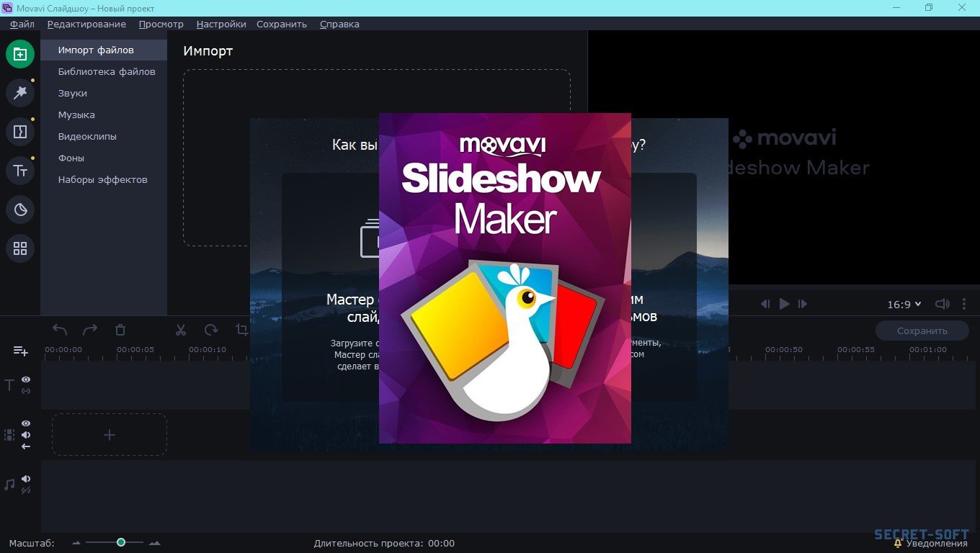This screenshot has width=980, height=553.
Task: Open the Titles (Tт) panel
Action: click(20, 171)
